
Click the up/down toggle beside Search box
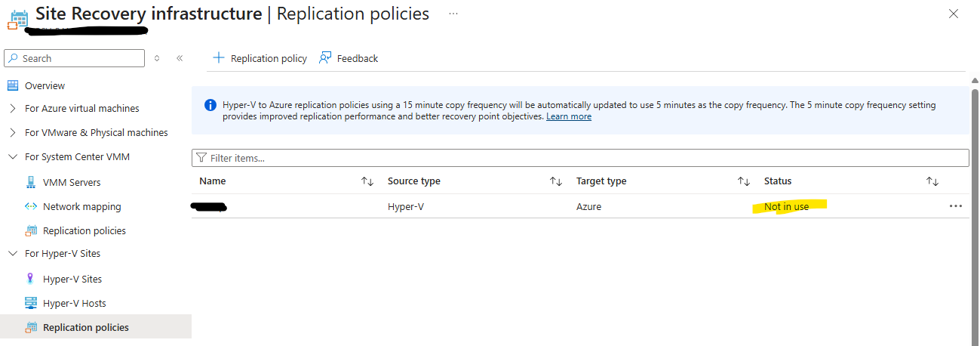tap(157, 58)
